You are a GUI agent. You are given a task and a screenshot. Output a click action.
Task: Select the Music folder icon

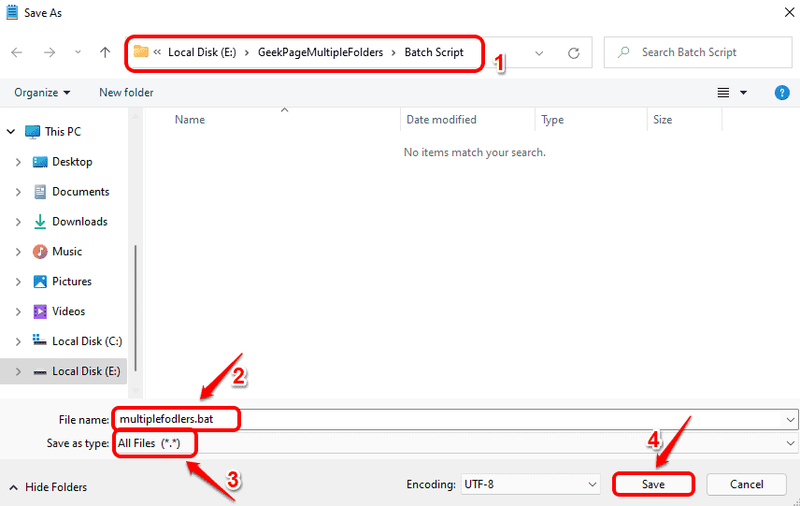point(40,251)
